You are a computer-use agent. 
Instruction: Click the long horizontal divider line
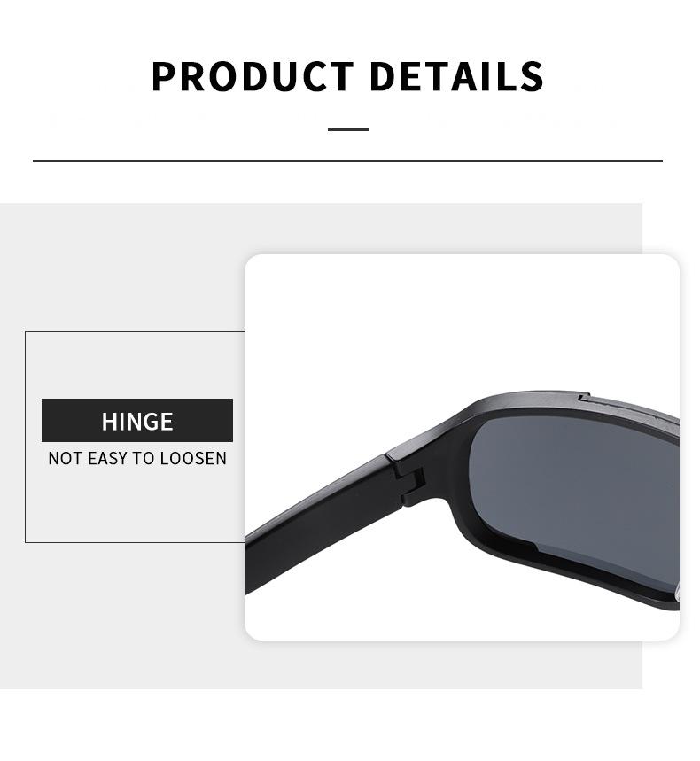point(347,160)
